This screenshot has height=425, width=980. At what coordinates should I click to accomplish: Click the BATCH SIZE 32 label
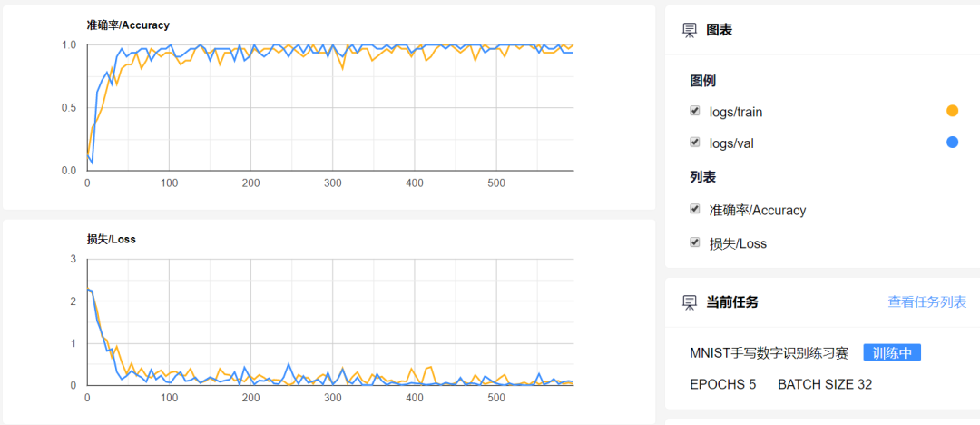tap(824, 384)
